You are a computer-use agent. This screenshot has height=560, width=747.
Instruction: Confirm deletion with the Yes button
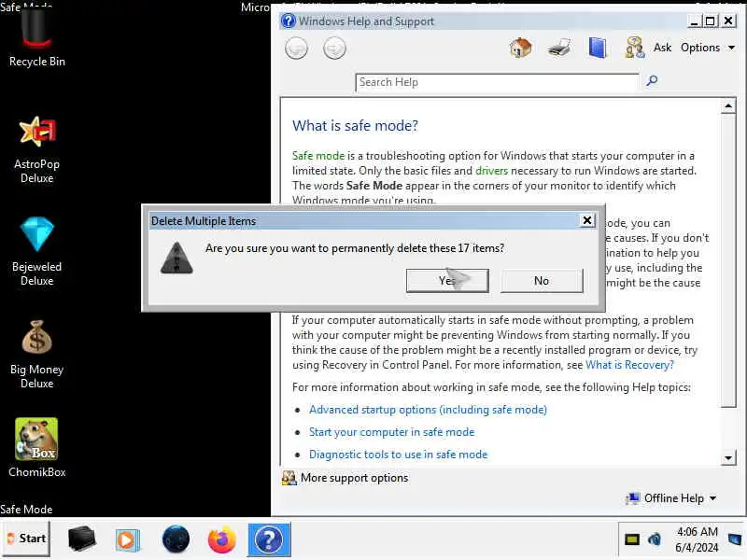pos(447,281)
